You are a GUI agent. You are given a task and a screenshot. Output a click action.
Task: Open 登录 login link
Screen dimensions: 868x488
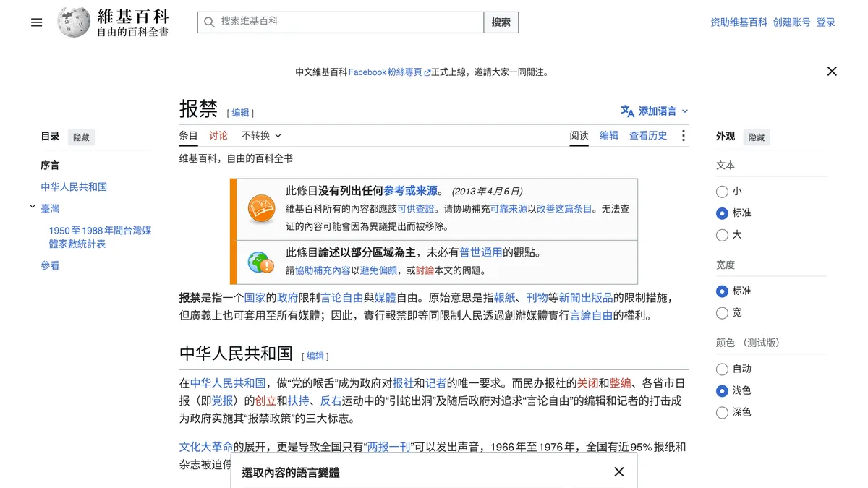click(826, 22)
